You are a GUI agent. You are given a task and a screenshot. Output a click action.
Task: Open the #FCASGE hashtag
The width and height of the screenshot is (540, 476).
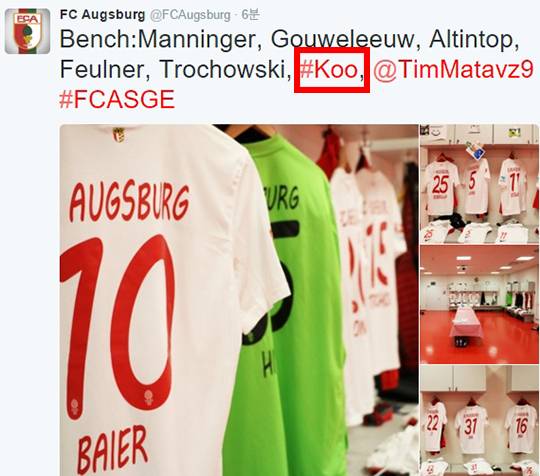tap(117, 100)
